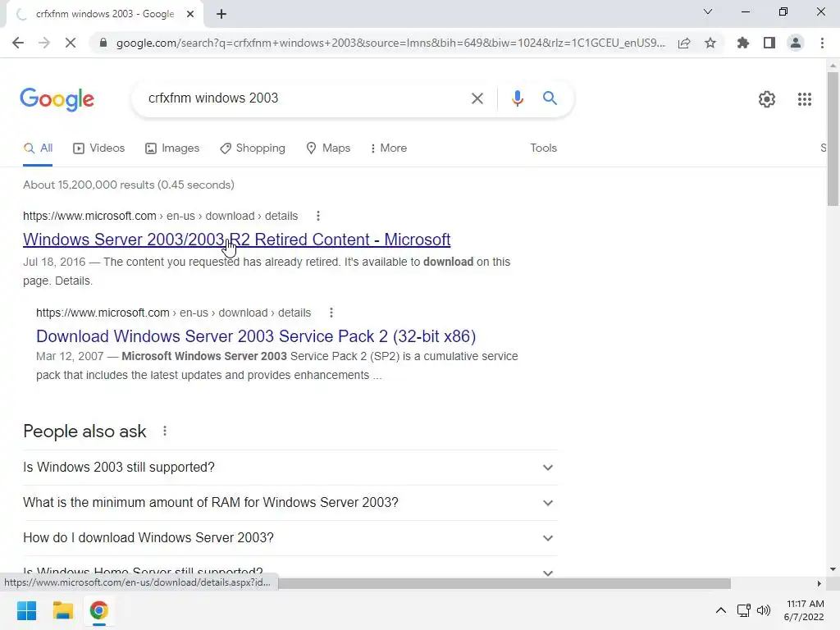The width and height of the screenshot is (840, 630).
Task: Share this page from address bar
Action: [684, 43]
